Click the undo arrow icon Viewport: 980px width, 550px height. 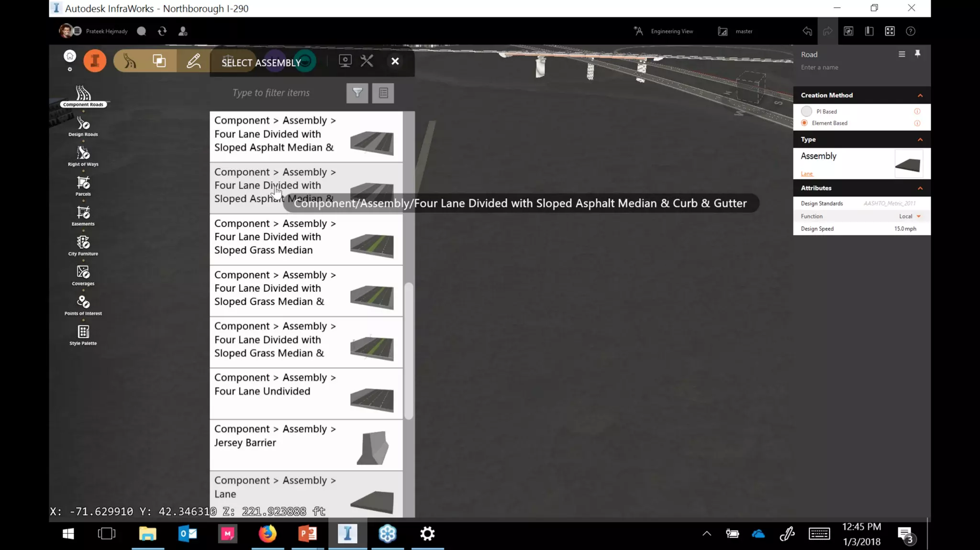pos(807,31)
